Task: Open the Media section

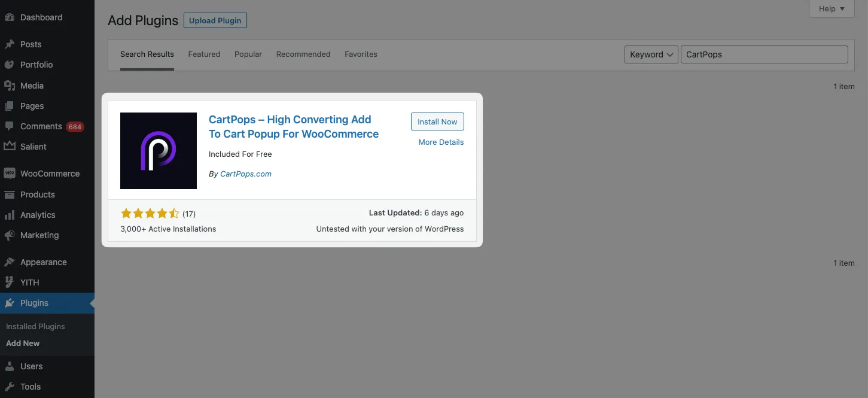Action: [47, 86]
